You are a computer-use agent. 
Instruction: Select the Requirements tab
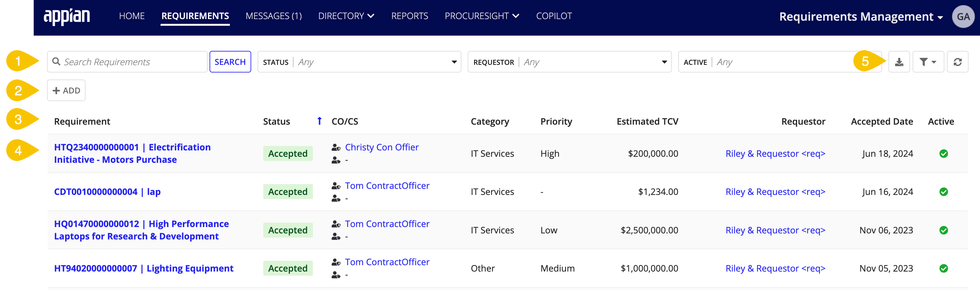(x=195, y=16)
